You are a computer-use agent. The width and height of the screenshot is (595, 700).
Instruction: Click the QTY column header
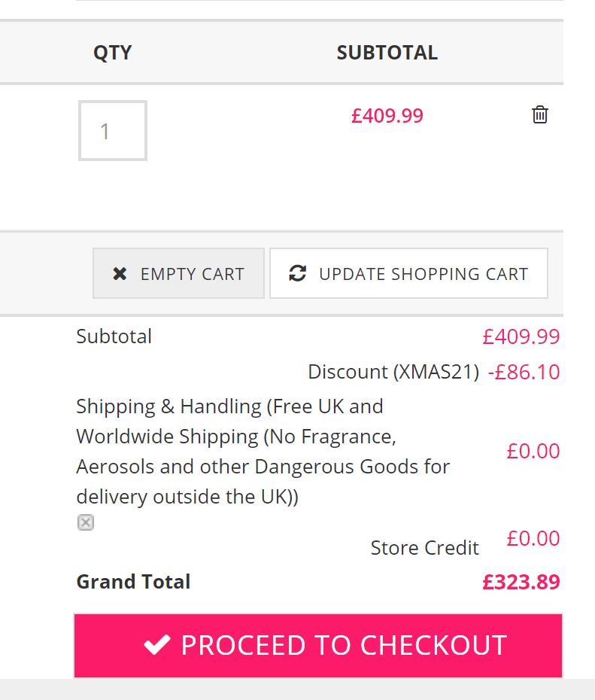[113, 53]
